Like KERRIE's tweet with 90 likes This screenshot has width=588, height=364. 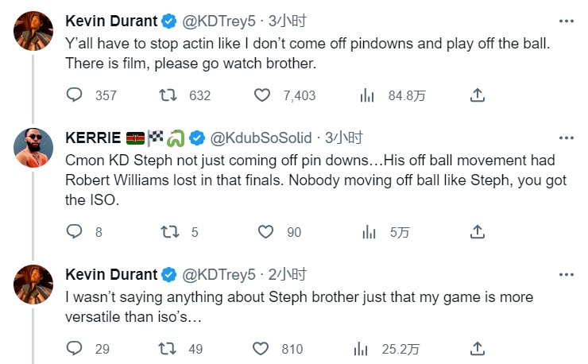pyautogui.click(x=266, y=232)
